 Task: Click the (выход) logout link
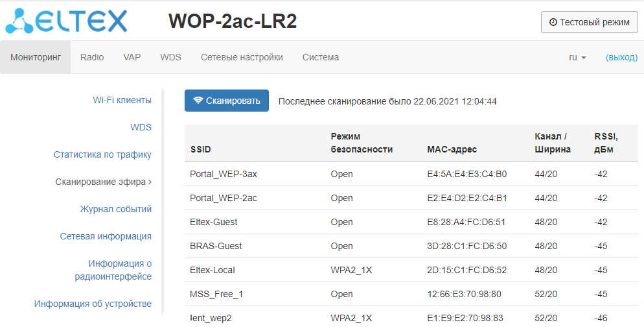point(621,57)
